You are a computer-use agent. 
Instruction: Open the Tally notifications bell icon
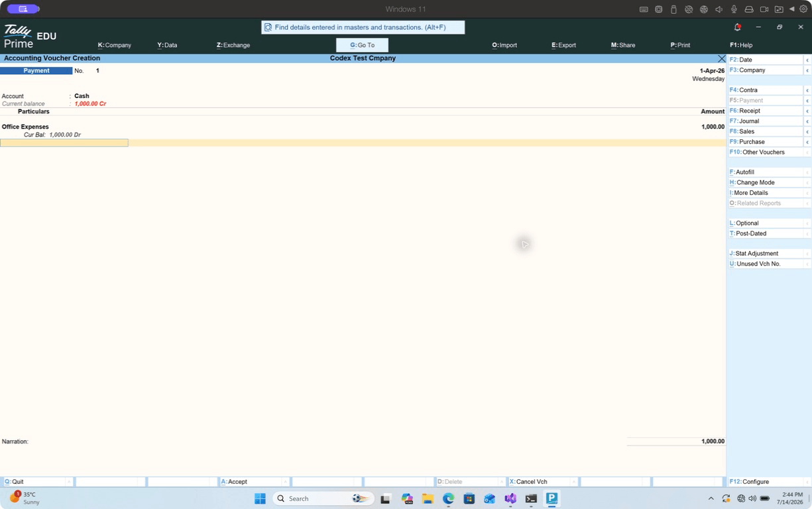(737, 27)
